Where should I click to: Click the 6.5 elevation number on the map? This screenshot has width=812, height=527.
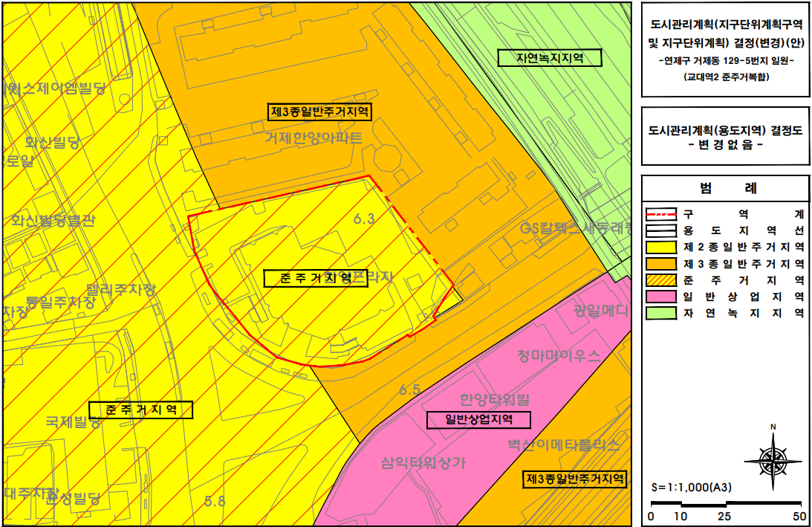(409, 389)
